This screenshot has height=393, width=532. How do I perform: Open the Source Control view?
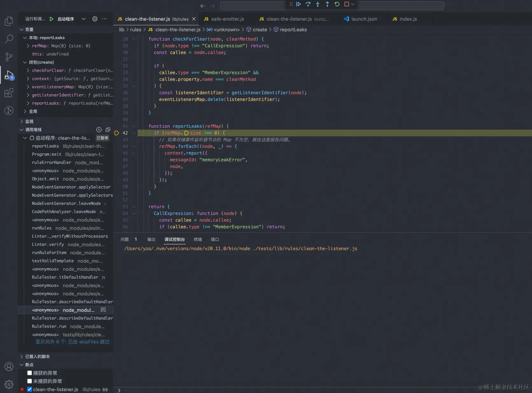(x=9, y=57)
